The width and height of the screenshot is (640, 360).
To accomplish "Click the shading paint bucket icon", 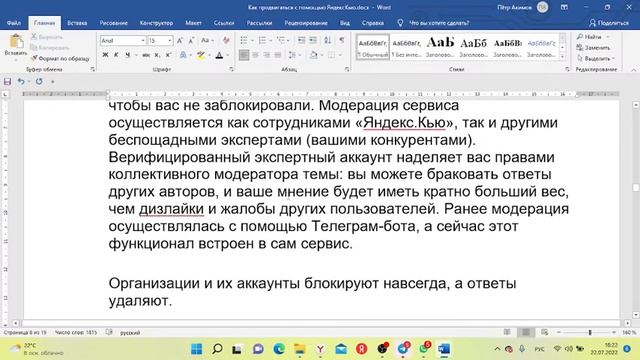I will pyautogui.click(x=313, y=55).
